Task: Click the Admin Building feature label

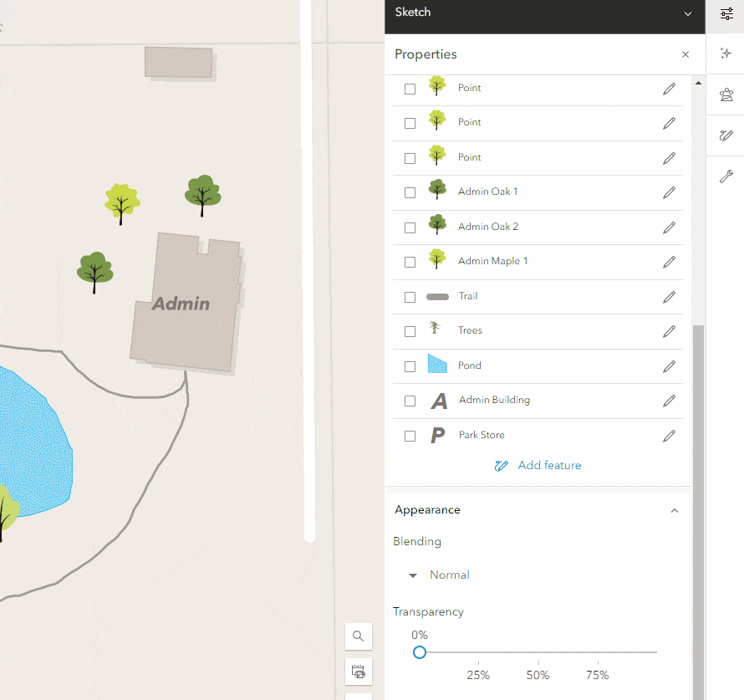Action: [x=493, y=400]
